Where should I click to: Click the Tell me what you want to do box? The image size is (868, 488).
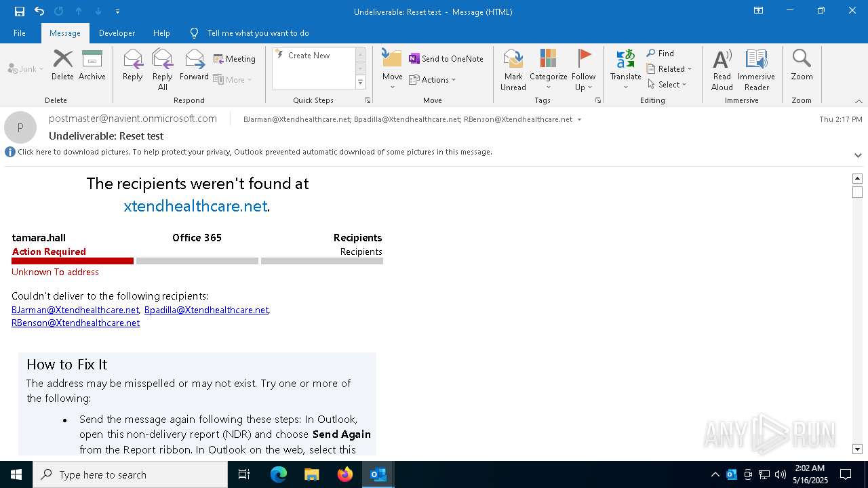pyautogui.click(x=258, y=33)
